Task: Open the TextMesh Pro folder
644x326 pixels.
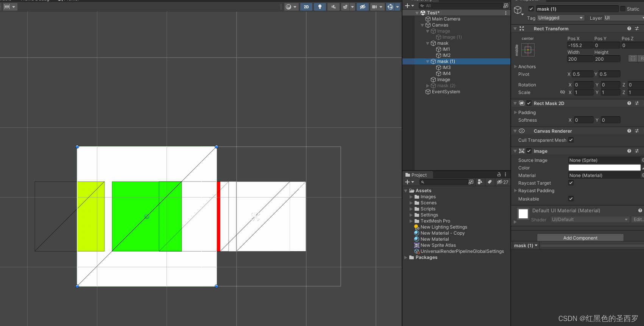Action: pyautogui.click(x=435, y=221)
